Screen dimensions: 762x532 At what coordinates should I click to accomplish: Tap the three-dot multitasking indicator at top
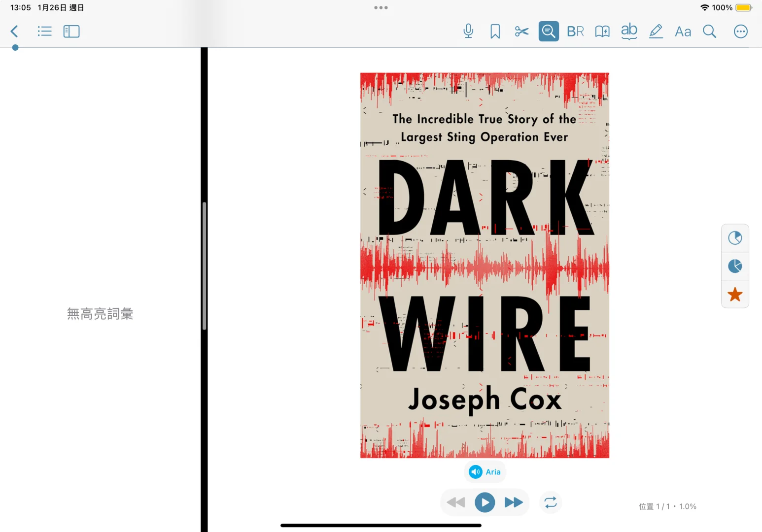(x=381, y=8)
